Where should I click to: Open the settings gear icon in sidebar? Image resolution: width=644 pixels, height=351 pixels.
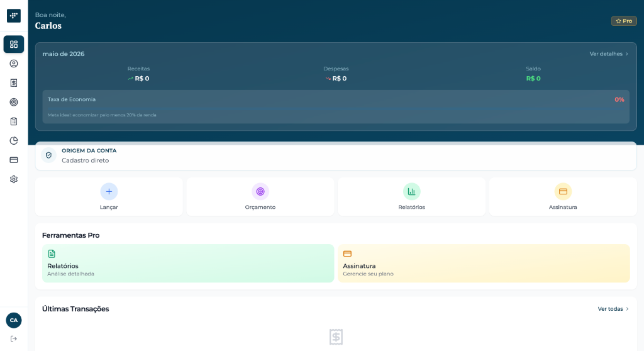14,179
